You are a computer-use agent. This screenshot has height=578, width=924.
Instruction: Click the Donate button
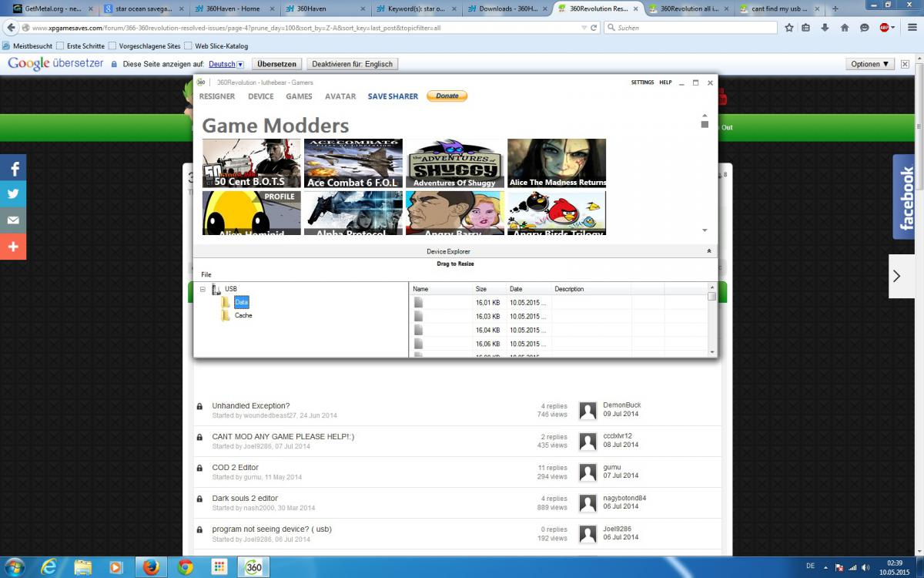pyautogui.click(x=447, y=96)
